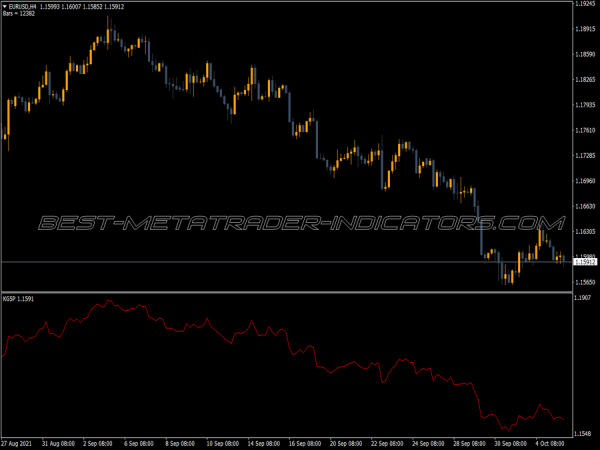Click price scale value 1.19245

(585, 4)
